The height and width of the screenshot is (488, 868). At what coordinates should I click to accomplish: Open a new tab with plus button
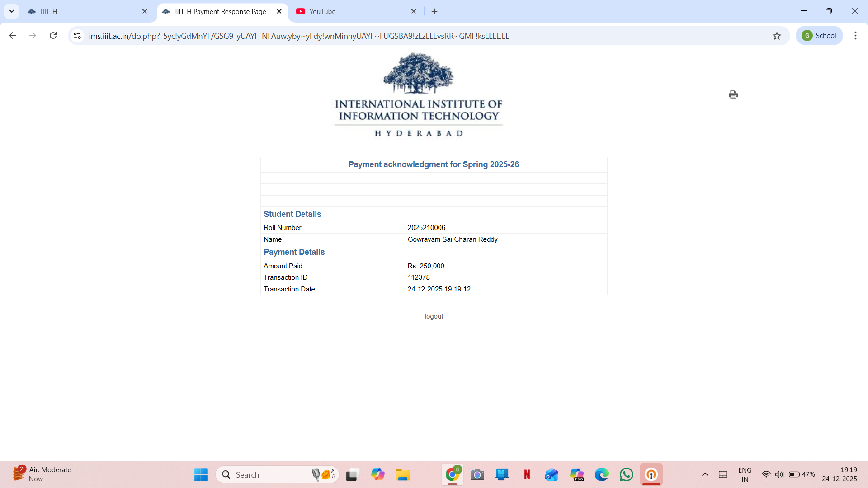[434, 12]
